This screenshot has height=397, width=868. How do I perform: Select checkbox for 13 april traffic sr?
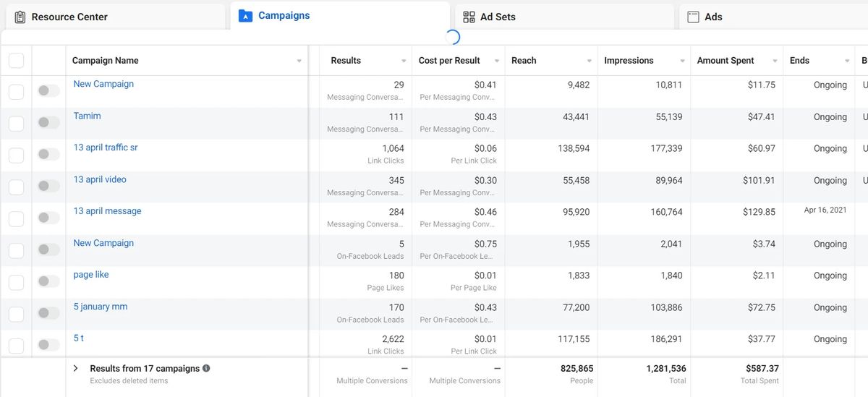[16, 155]
